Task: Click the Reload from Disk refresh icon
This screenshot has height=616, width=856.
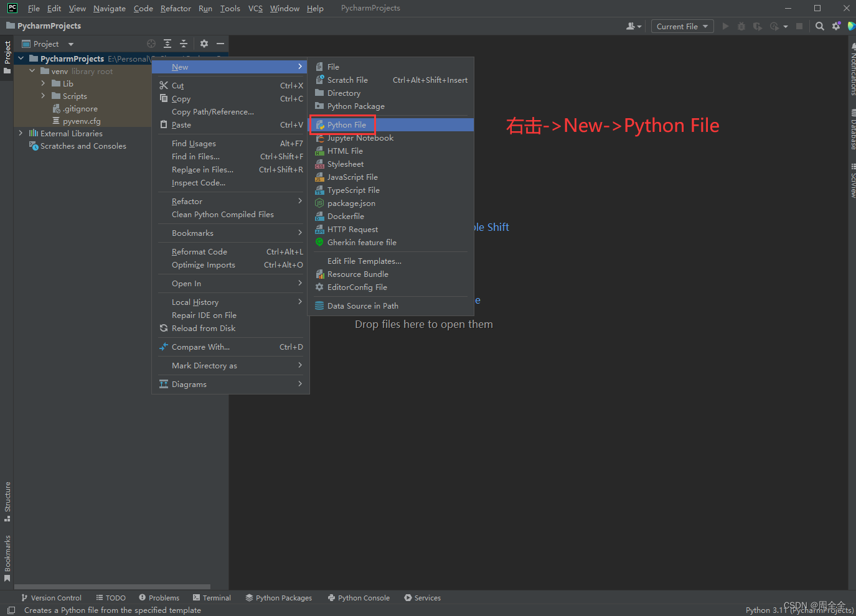Action: coord(164,329)
